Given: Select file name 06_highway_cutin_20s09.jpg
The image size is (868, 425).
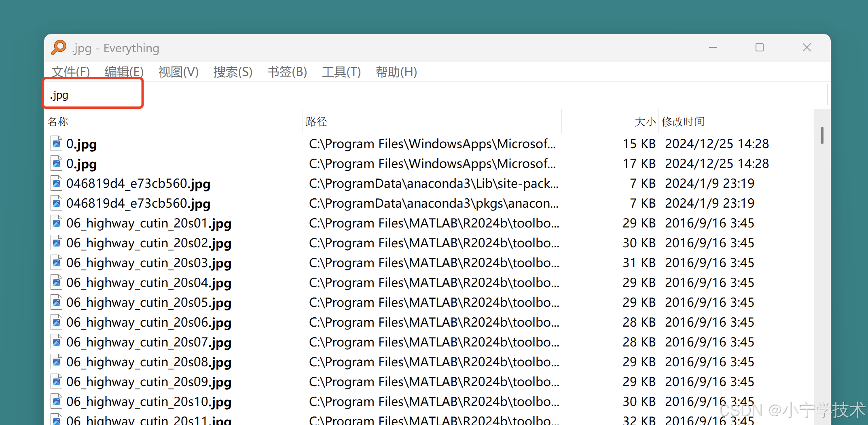Looking at the screenshot, I should (x=149, y=382).
